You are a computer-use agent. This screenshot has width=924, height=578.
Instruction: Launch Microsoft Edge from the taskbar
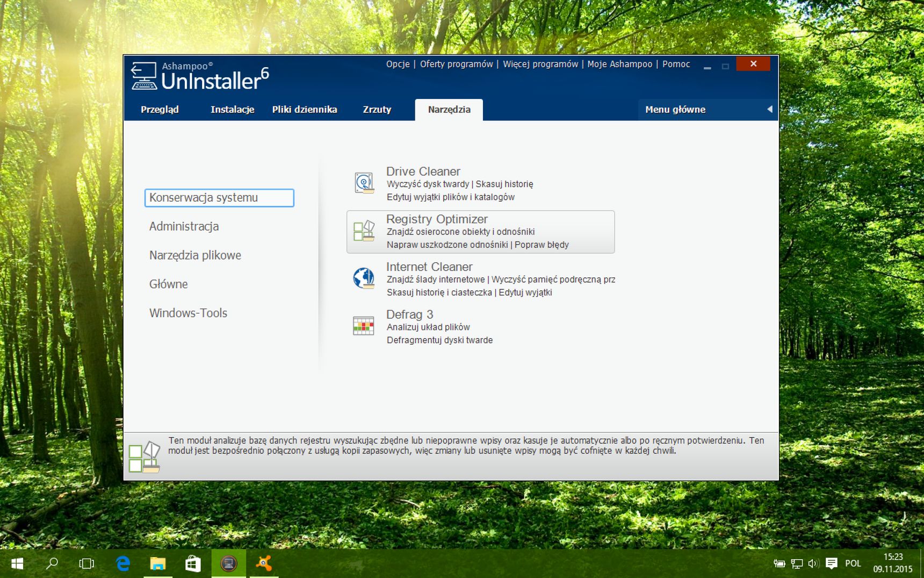click(123, 563)
